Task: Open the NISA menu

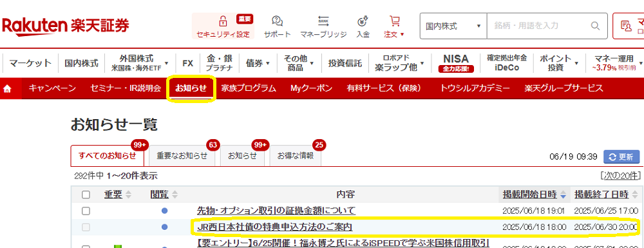Action: pyautogui.click(x=456, y=63)
